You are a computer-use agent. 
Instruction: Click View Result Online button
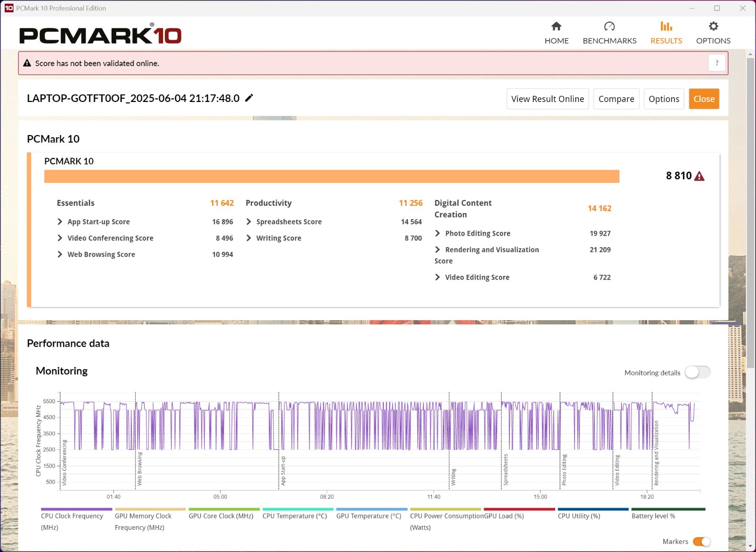(548, 99)
